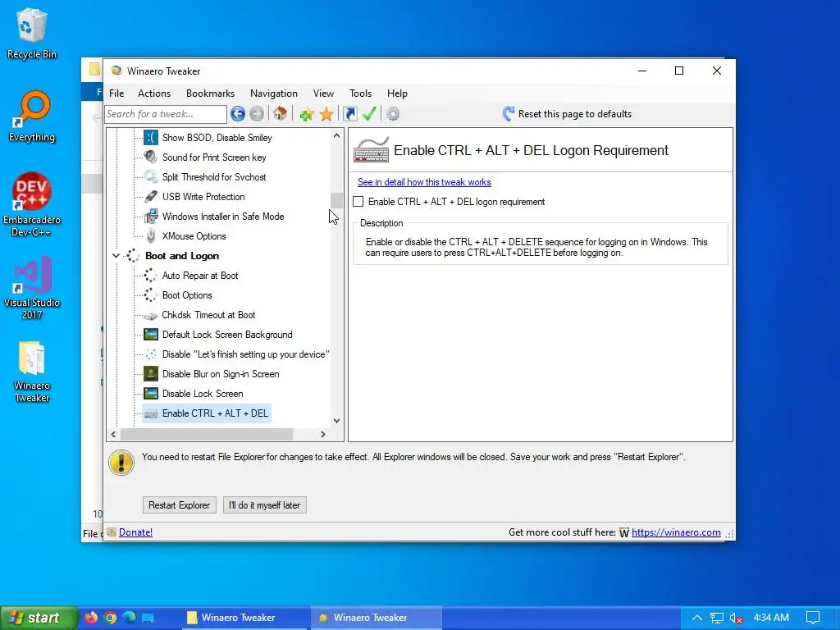Click the Sound for Print Screen key icon
Viewport: 840px width, 630px height.
coord(151,157)
